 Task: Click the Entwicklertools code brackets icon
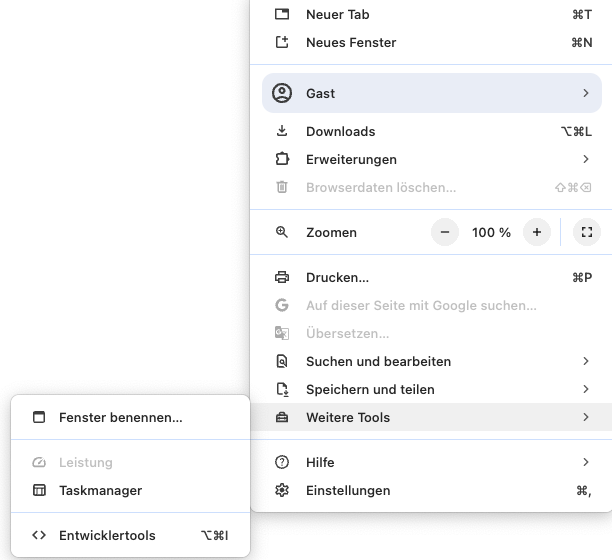pyautogui.click(x=39, y=535)
